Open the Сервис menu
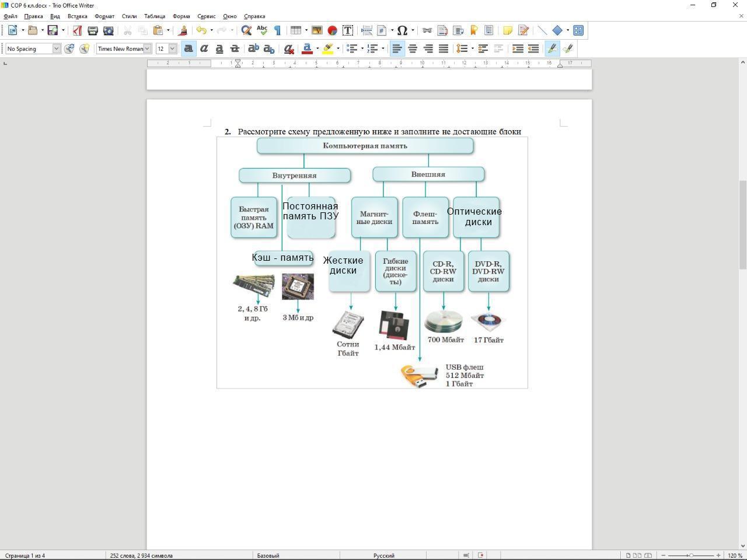The width and height of the screenshot is (747, 560). click(206, 16)
